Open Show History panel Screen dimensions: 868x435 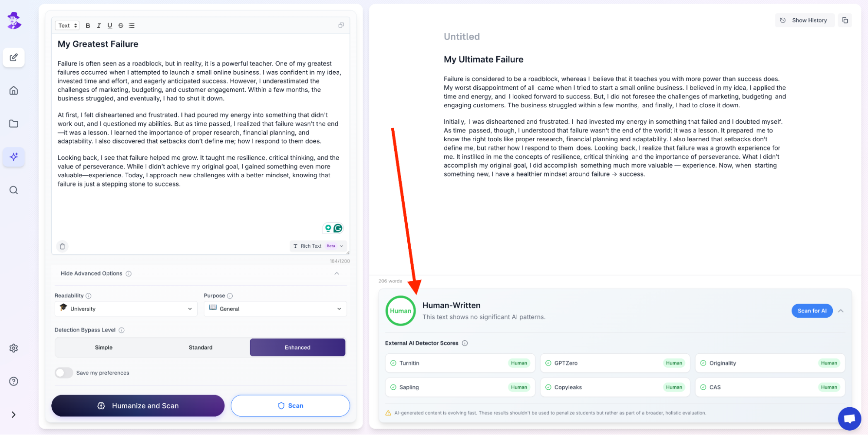point(805,20)
